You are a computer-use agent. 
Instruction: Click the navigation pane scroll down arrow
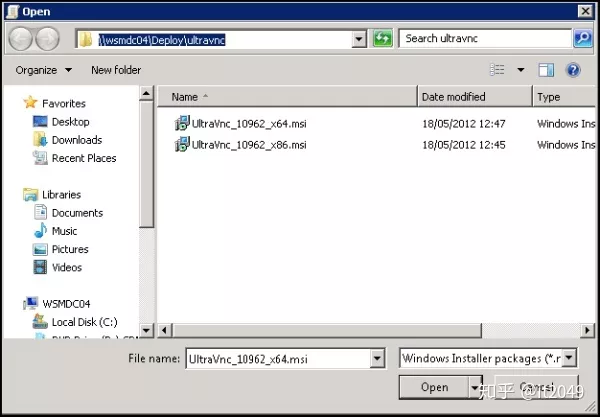pyautogui.click(x=146, y=330)
